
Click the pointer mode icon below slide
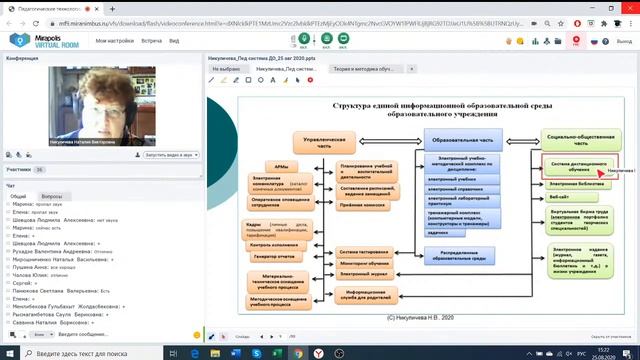click(223, 337)
